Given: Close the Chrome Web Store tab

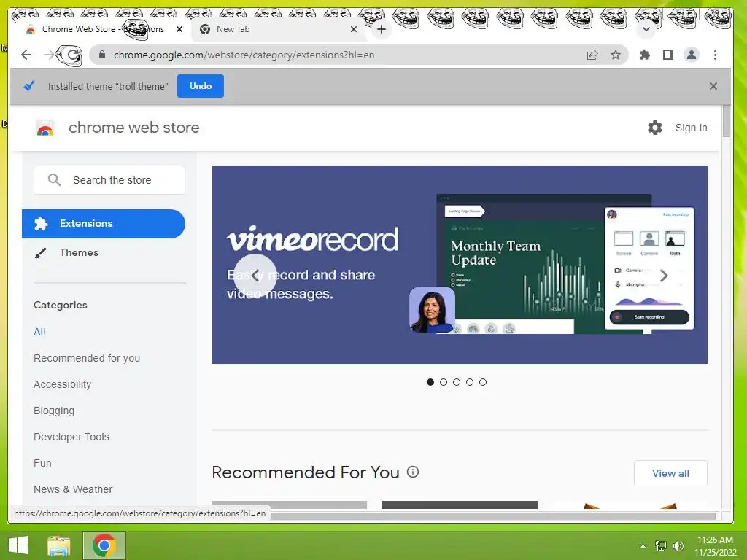Looking at the screenshot, I should (x=179, y=29).
